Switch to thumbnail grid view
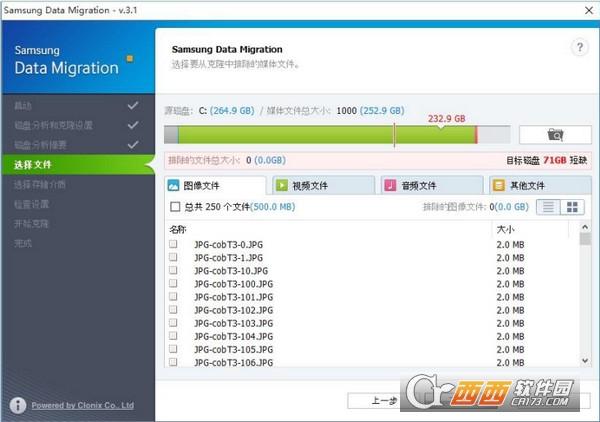The image size is (600, 422). point(572,207)
